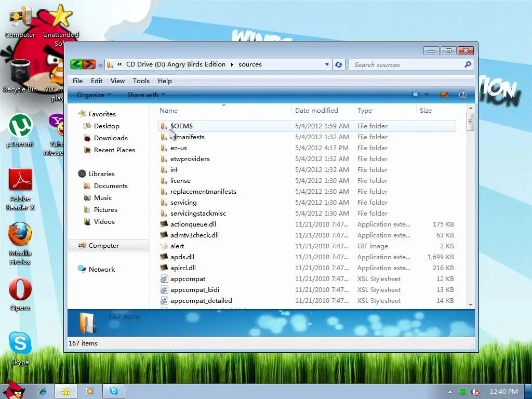Select the servicing folder icon
Screen dimensions: 532x399
coord(164,202)
